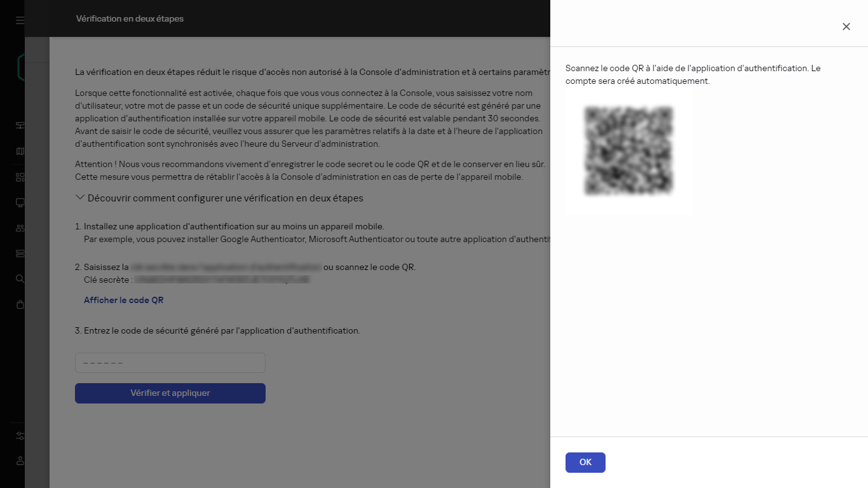Screen dimensions: 868x488
Task: Open the Console settings icon at sidebar bottom
Action: [x=20, y=436]
